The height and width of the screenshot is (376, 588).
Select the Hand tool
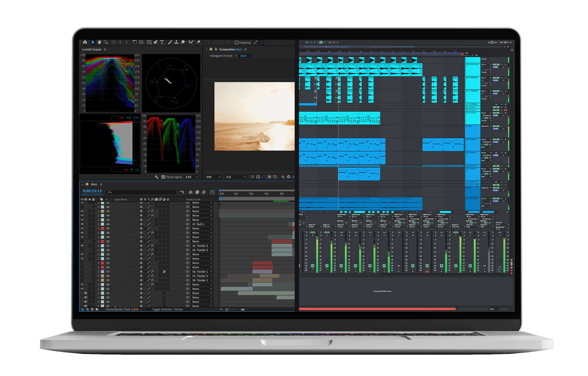pos(99,42)
